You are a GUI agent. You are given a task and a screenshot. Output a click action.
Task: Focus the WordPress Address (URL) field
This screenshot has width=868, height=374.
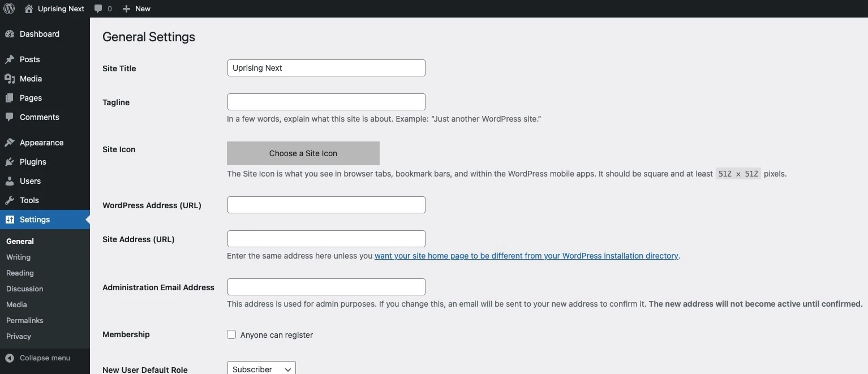pos(326,205)
